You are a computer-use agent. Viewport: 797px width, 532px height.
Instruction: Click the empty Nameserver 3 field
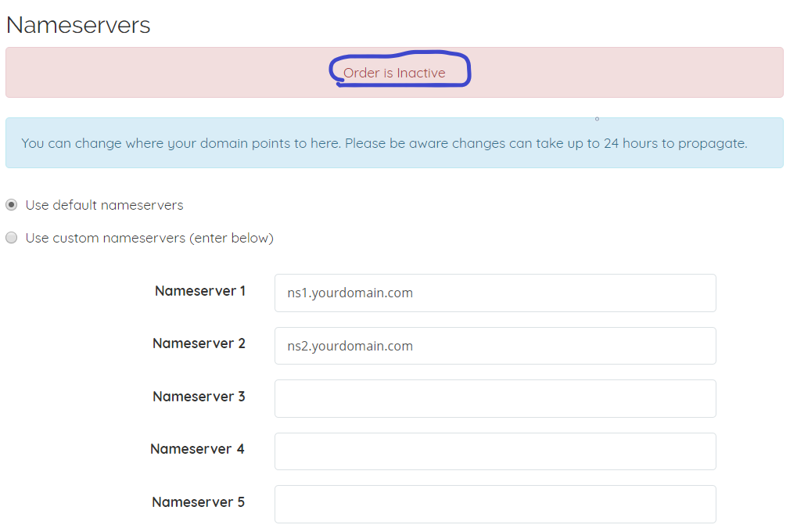click(495, 398)
